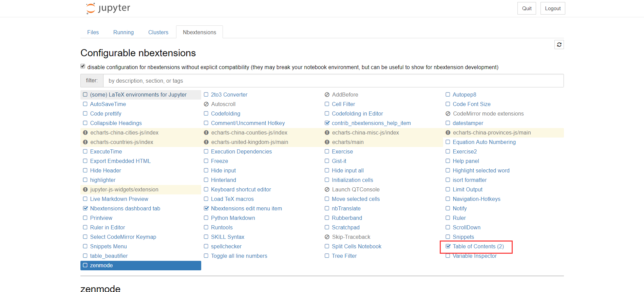644x292 pixels.
Task: Enable the Autopep8 checkbox
Action: coord(448,95)
